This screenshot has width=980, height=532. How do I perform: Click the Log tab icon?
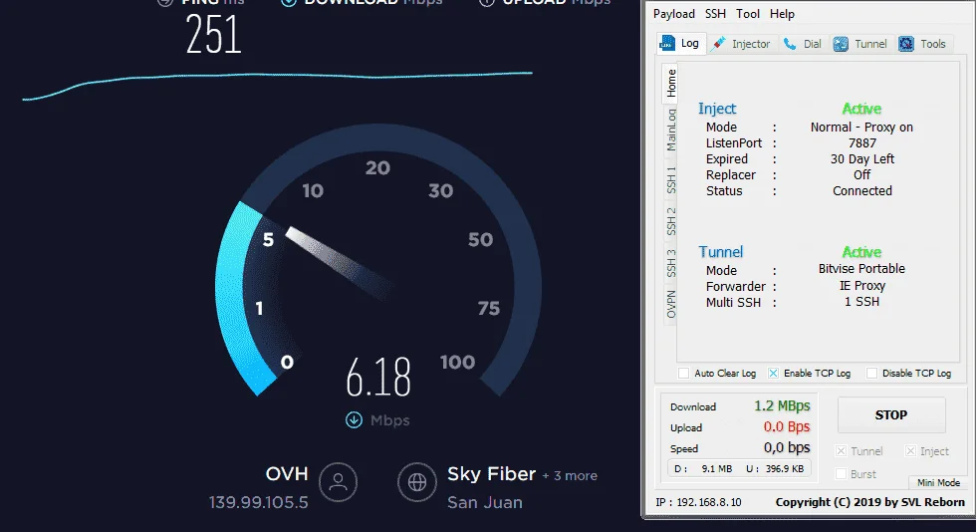click(x=667, y=43)
